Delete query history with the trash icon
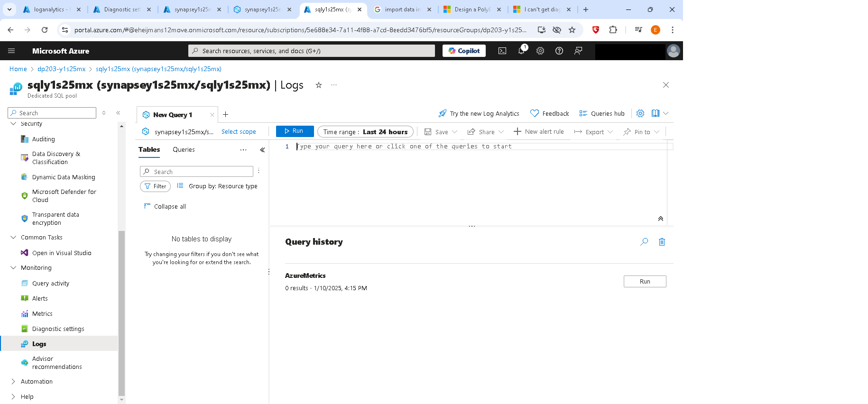 (662, 242)
